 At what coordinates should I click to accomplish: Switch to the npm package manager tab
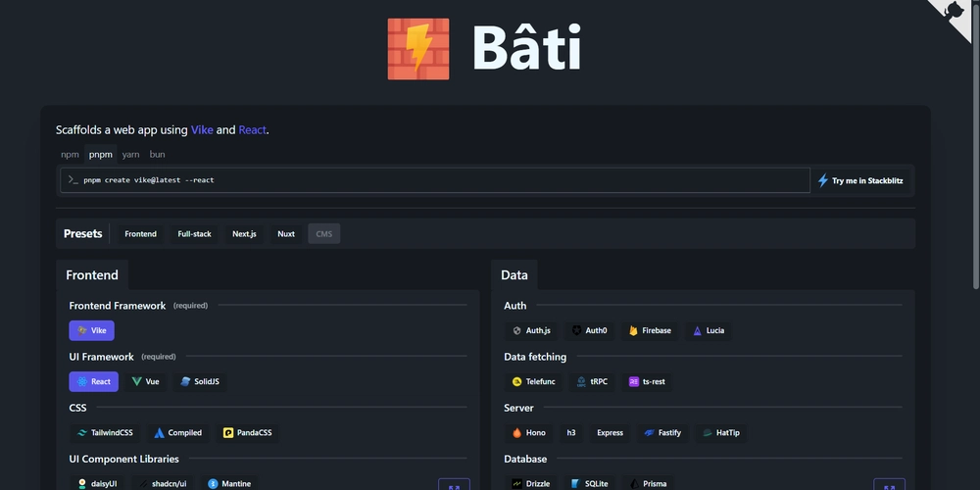[x=70, y=155]
